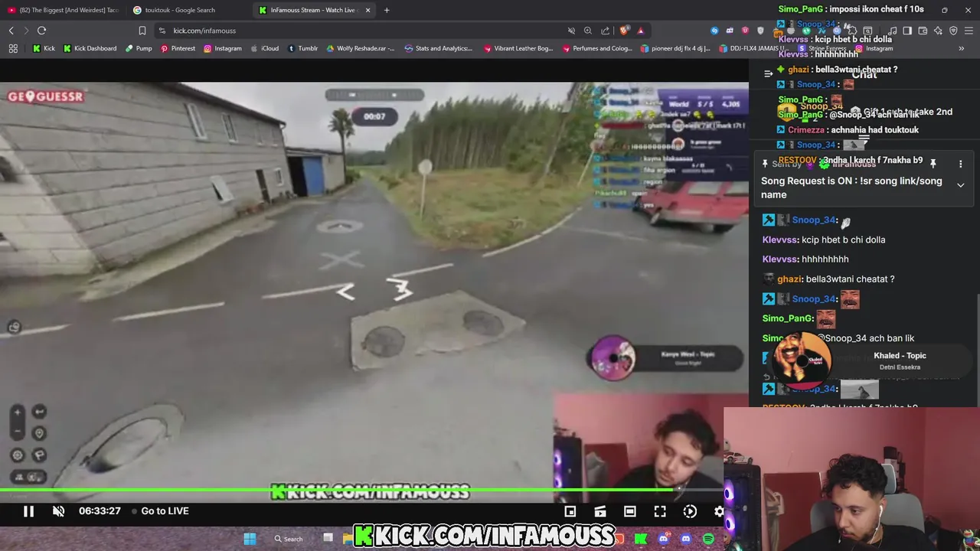The height and width of the screenshot is (551, 980).
Task: Open player settings gear
Action: [720, 511]
